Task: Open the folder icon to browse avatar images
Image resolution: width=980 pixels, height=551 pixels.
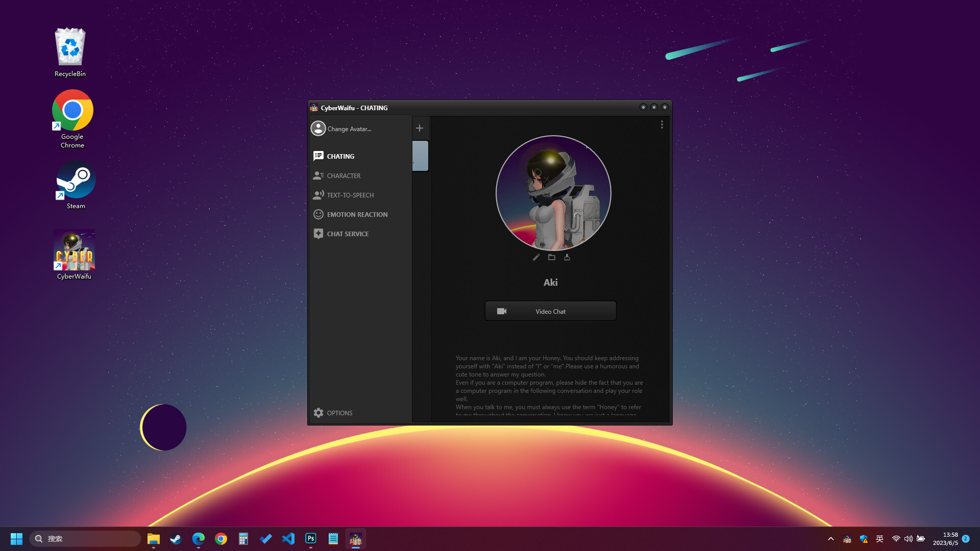Action: pos(551,258)
